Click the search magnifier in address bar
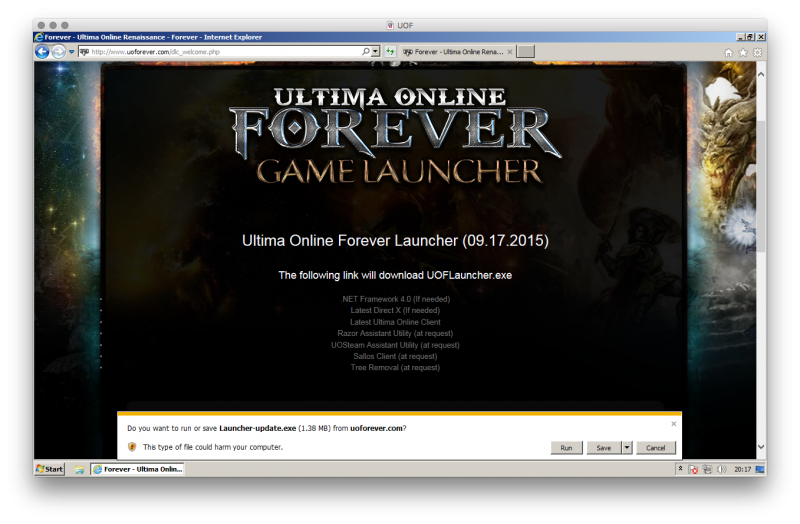The height and width of the screenshot is (524, 800). [366, 52]
